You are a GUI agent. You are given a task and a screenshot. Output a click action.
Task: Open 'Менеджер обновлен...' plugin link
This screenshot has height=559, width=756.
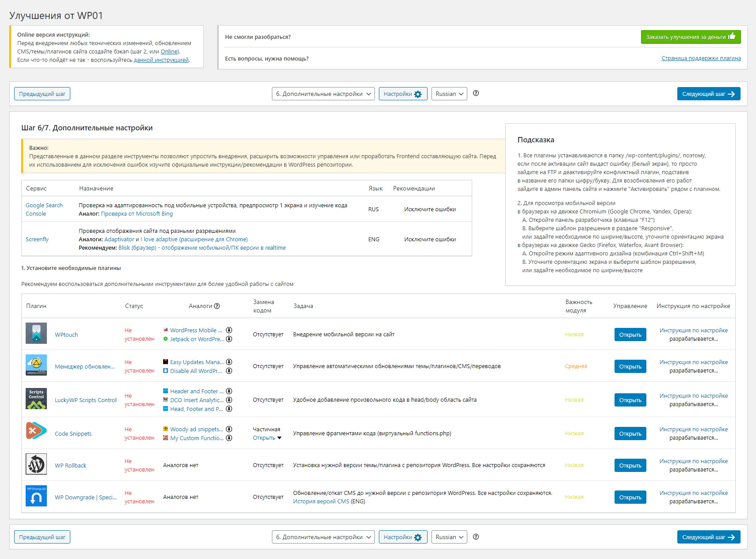(x=85, y=366)
